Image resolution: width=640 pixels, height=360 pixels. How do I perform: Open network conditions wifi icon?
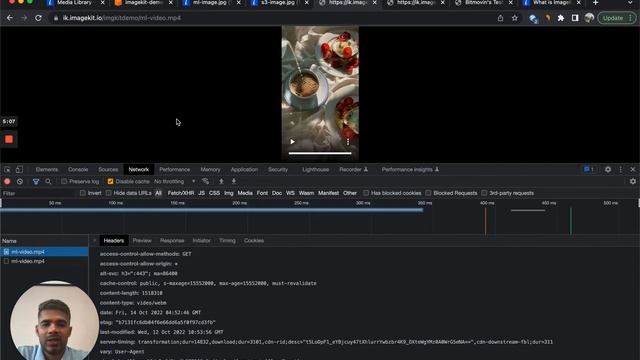205,181
